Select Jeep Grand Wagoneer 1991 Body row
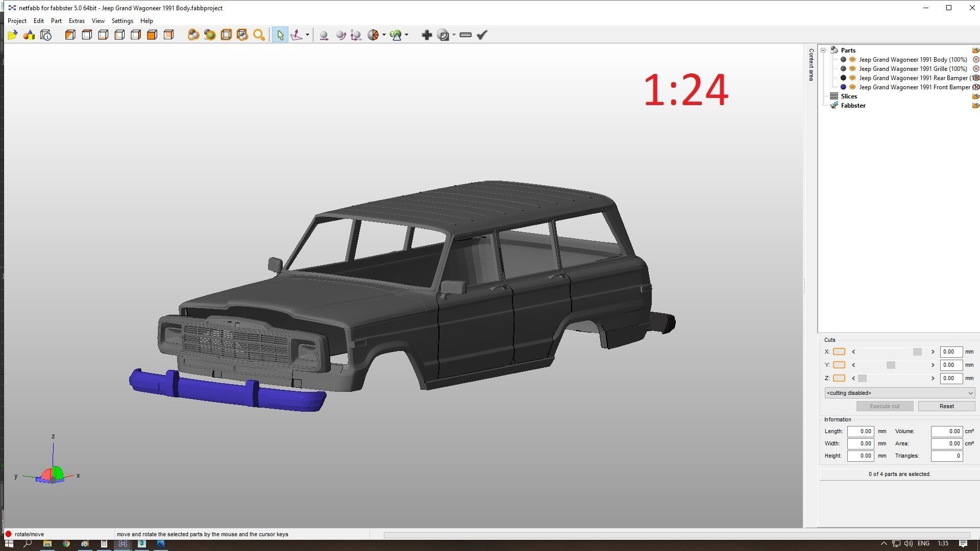Viewport: 980px width, 551px height. [913, 60]
